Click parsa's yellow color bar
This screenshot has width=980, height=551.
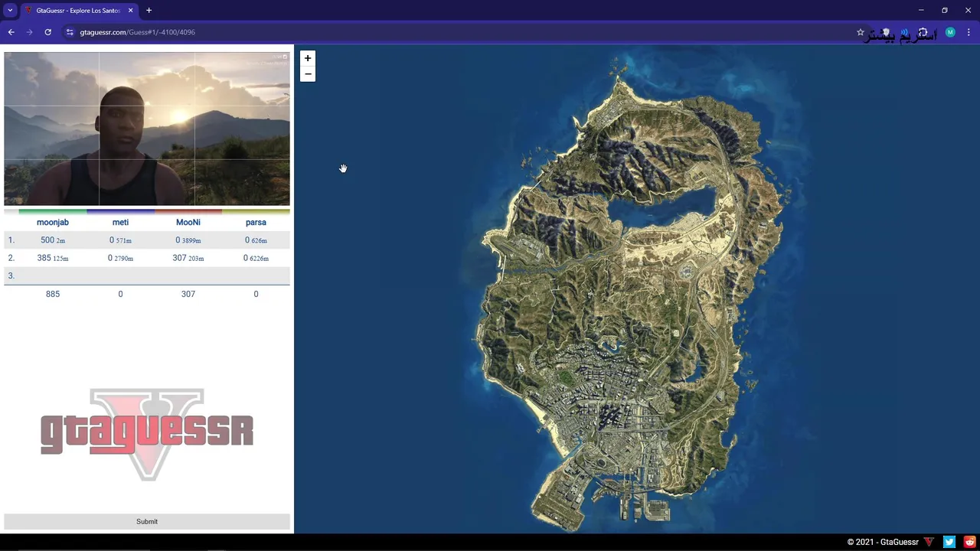(x=256, y=211)
